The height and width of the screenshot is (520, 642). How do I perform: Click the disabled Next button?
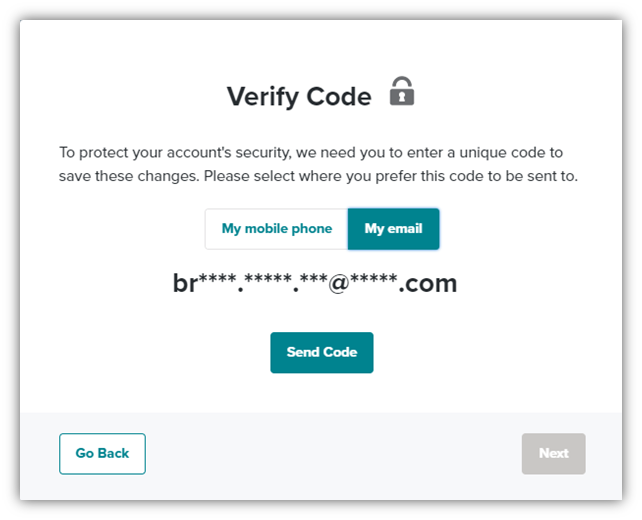[x=554, y=454]
